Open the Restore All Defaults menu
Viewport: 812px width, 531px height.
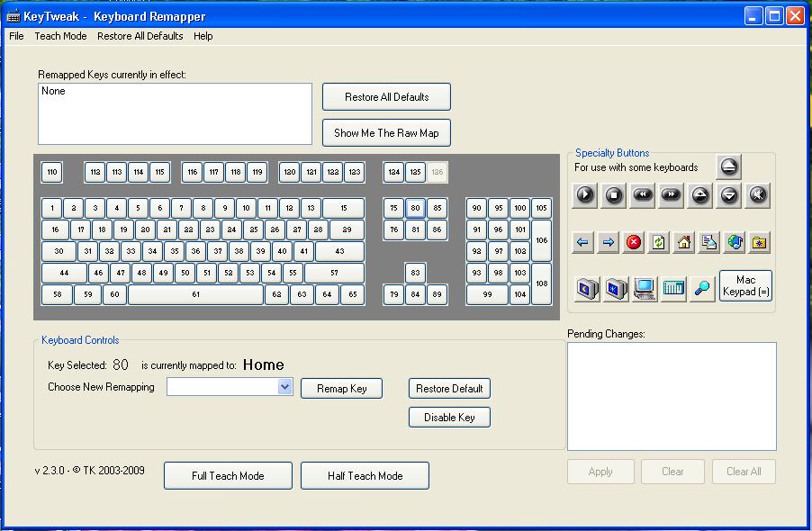pyautogui.click(x=140, y=36)
